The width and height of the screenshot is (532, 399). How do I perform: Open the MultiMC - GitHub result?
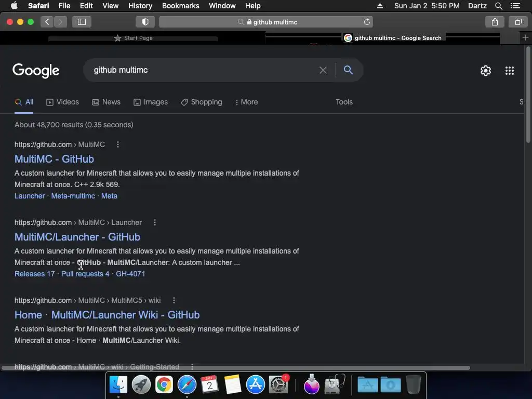54,159
